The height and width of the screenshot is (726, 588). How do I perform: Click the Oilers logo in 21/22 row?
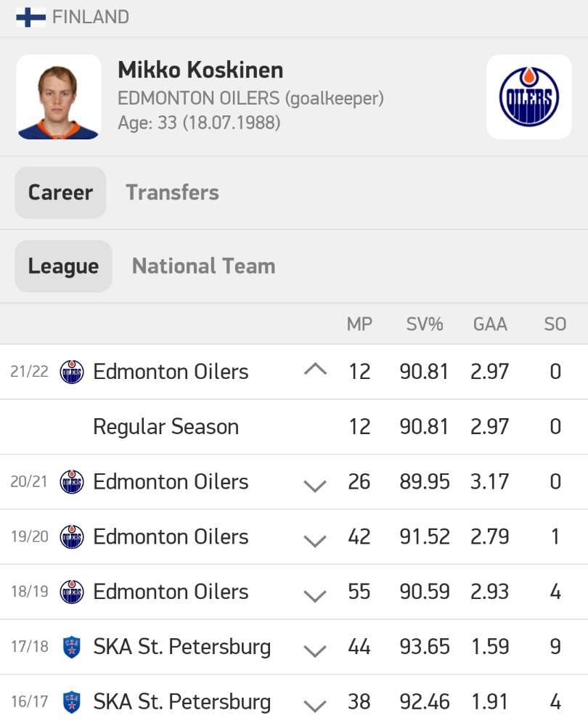72,372
